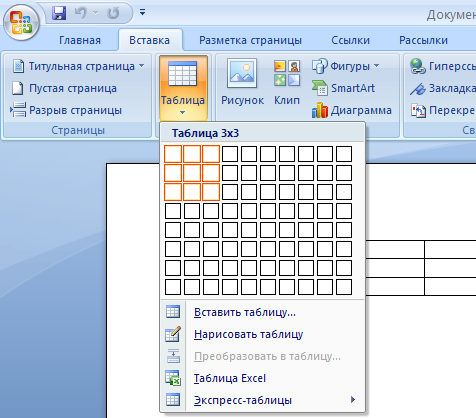Pick the first row, first column grid cell
Image resolution: width=476 pixels, height=418 pixels.
click(173, 154)
